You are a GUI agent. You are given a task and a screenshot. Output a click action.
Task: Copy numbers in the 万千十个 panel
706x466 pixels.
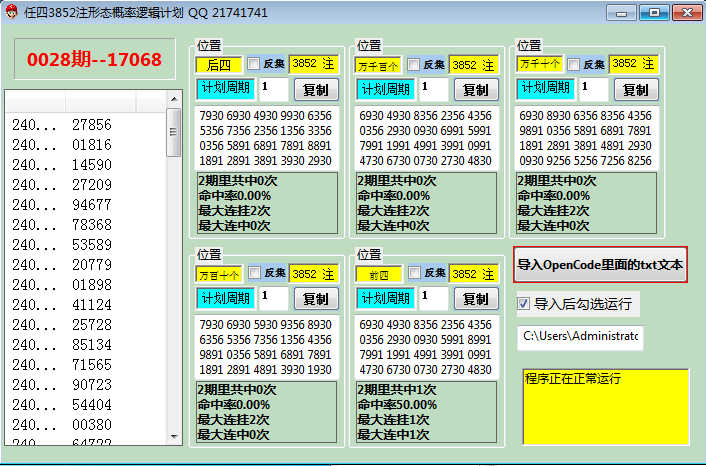(x=635, y=89)
